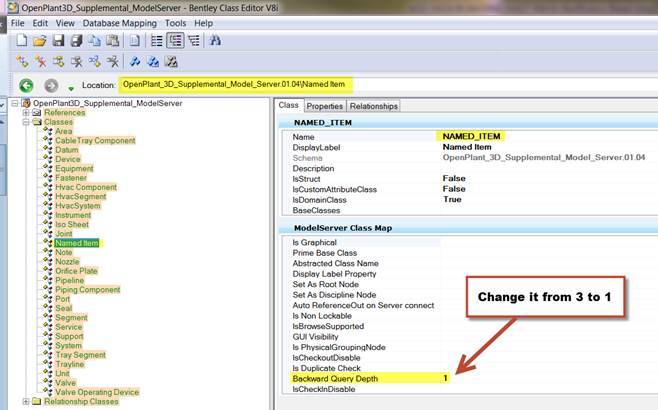Select the Tray Segment class
This screenshot has width=658, height=410.
click(x=81, y=355)
